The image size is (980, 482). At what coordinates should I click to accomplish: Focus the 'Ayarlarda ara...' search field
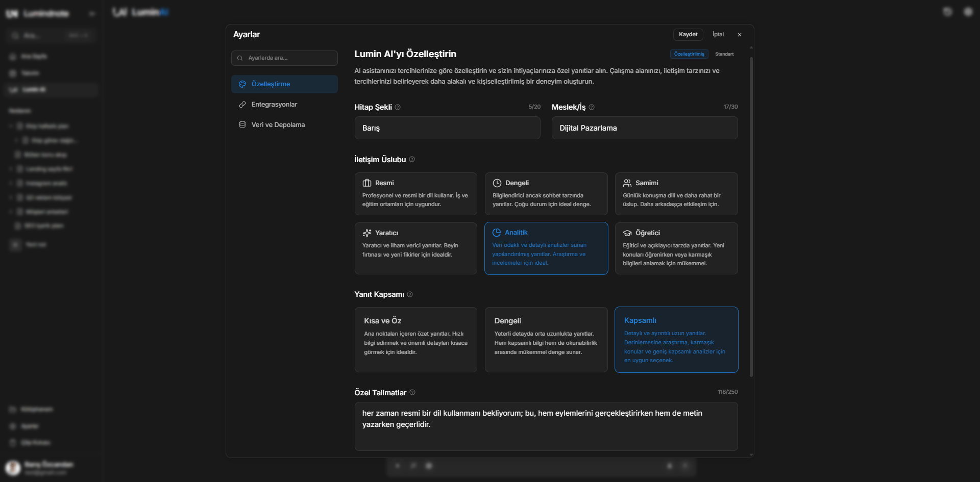tap(284, 58)
